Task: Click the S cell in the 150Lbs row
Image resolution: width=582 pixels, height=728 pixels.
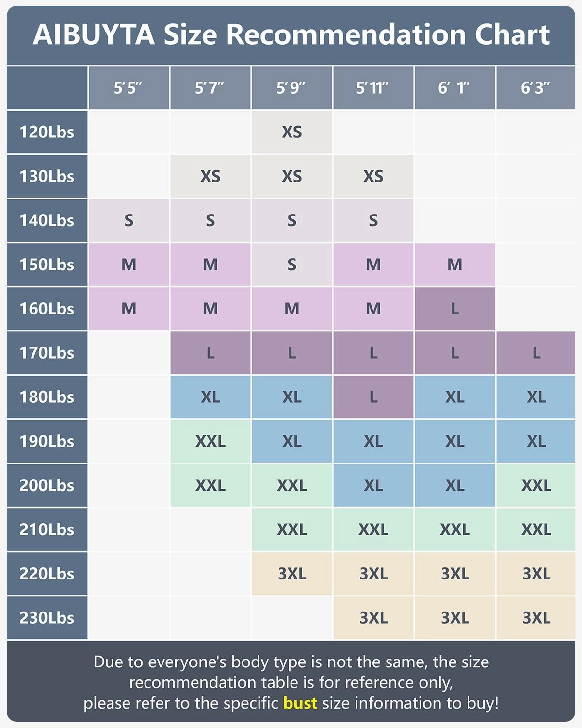Action: (x=291, y=265)
